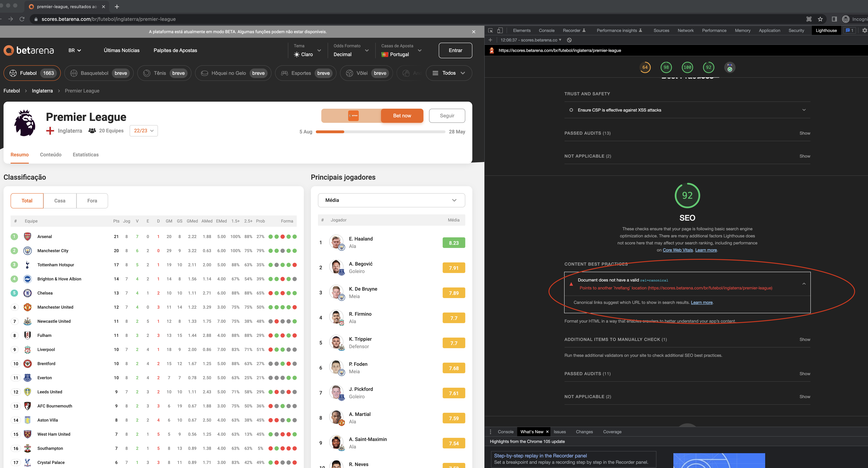Switch to the Estatísticas tab
Image resolution: width=868 pixels, height=468 pixels.
click(86, 155)
